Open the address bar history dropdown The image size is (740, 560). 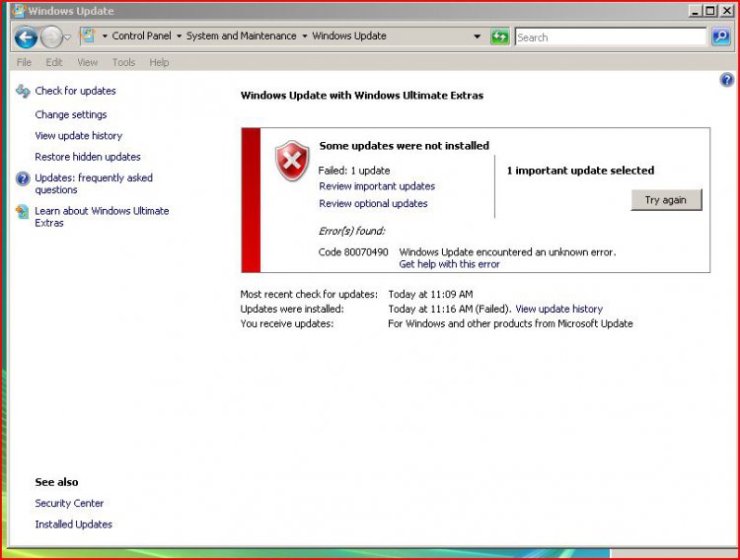click(478, 36)
